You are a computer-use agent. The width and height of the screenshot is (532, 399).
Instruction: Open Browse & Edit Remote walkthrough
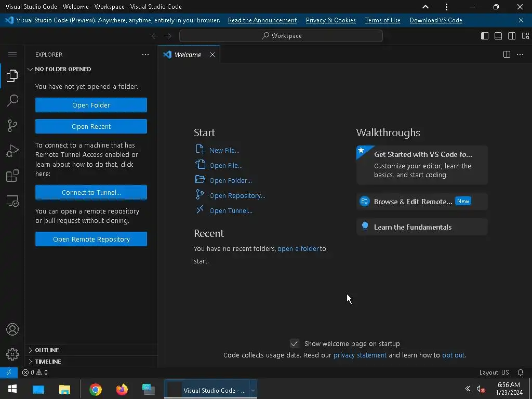[x=422, y=202]
